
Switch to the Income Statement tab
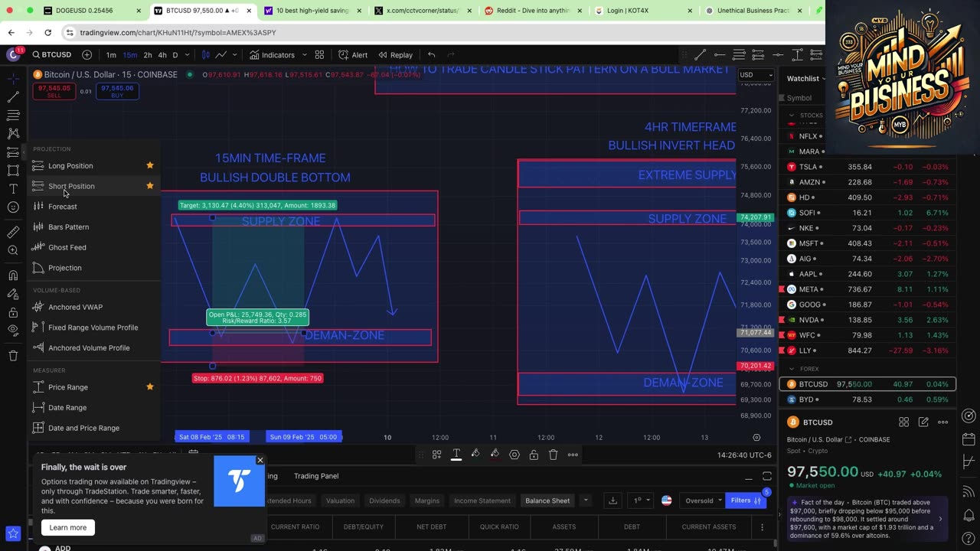(x=482, y=500)
